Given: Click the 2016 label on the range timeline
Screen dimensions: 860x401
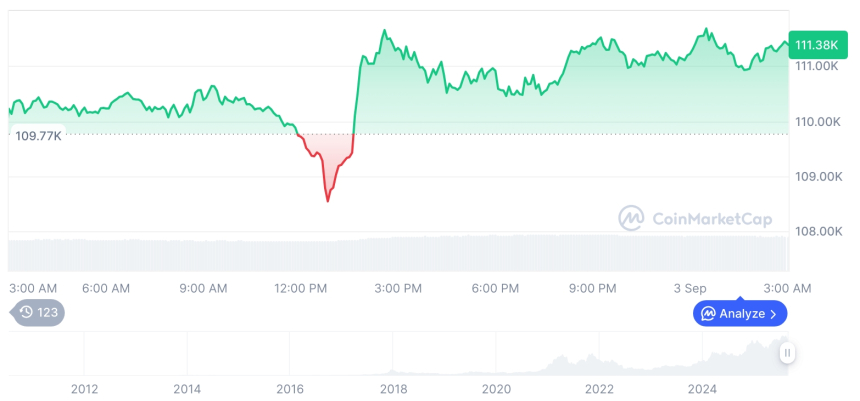Looking at the screenshot, I should point(290,388).
